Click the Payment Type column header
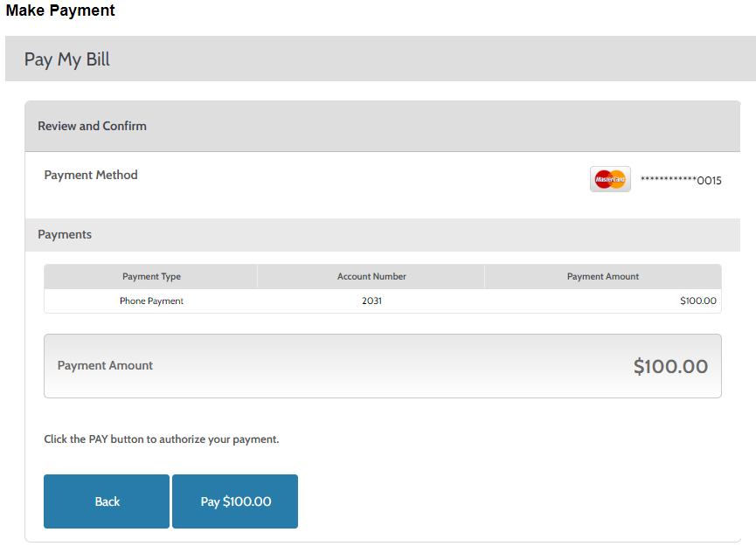The height and width of the screenshot is (553, 756). (x=151, y=277)
